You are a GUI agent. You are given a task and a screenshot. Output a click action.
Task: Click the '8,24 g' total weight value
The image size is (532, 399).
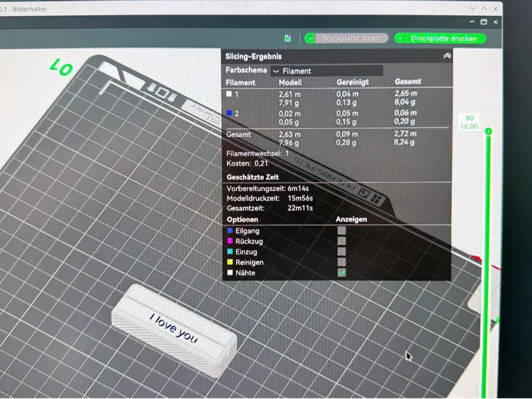pos(404,142)
